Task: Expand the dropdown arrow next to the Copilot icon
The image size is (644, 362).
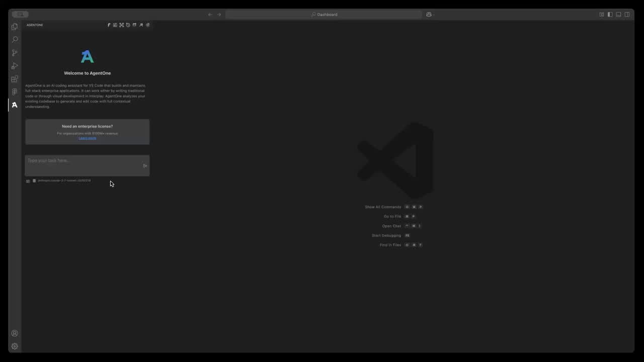Action: [x=434, y=15]
